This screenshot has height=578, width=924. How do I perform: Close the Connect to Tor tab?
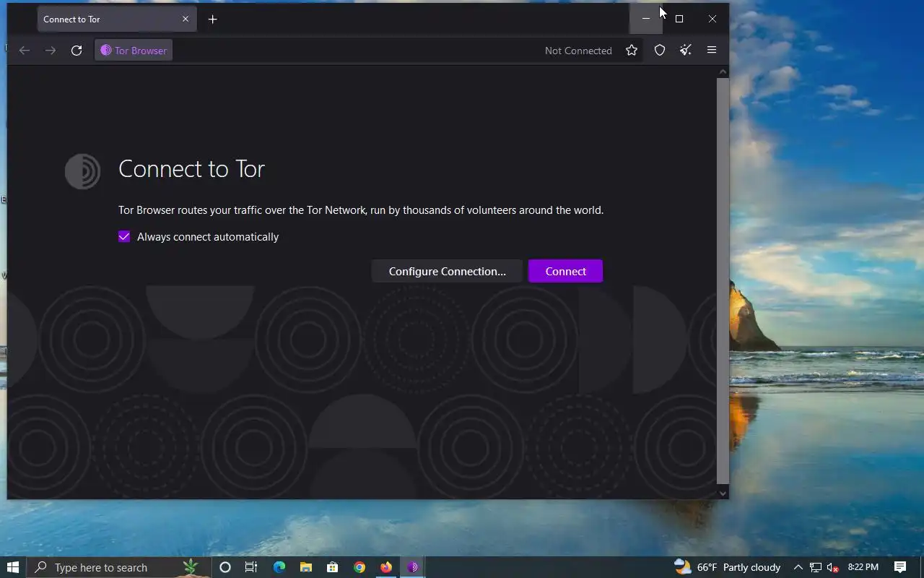coord(186,19)
